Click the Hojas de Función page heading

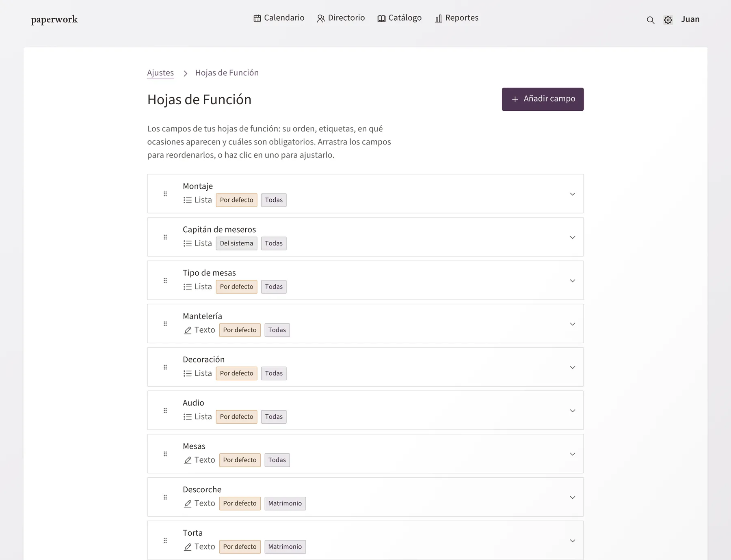(199, 99)
